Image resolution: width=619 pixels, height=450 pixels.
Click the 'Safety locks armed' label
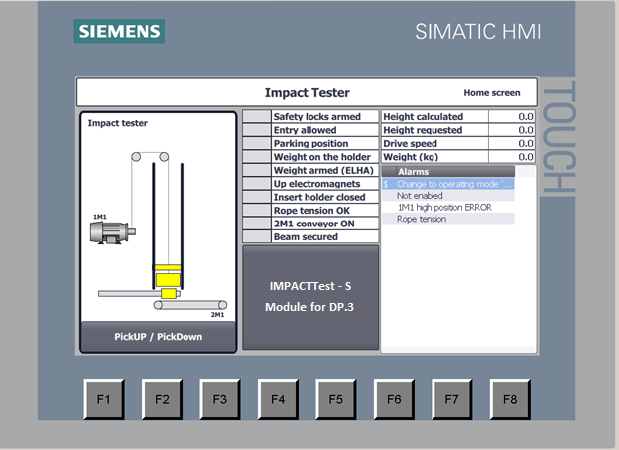pyautogui.click(x=317, y=116)
